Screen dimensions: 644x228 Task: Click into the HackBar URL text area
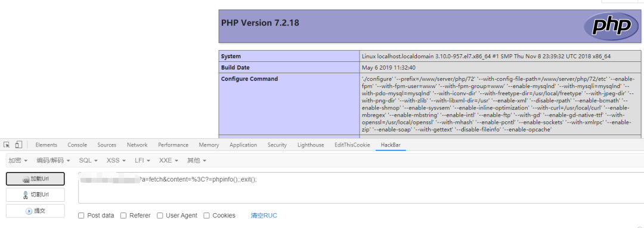(361, 188)
